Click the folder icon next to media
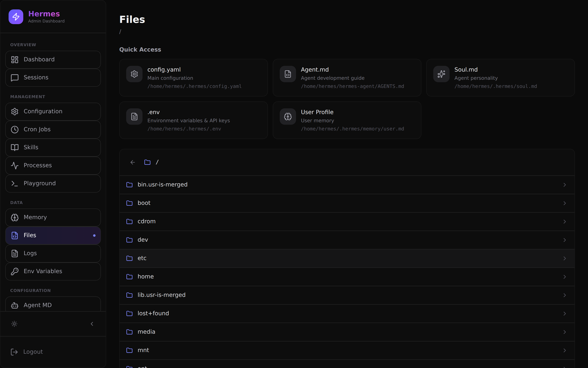This screenshot has height=368, width=588. tap(129, 332)
